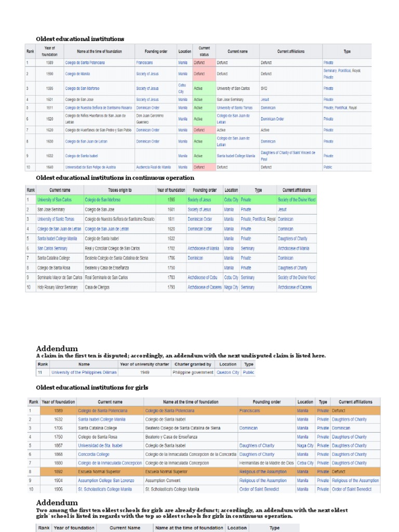The image size is (399, 532).
Task: Open Religious of the Assumption affiliation link in 1904 row
Action: click(355, 481)
